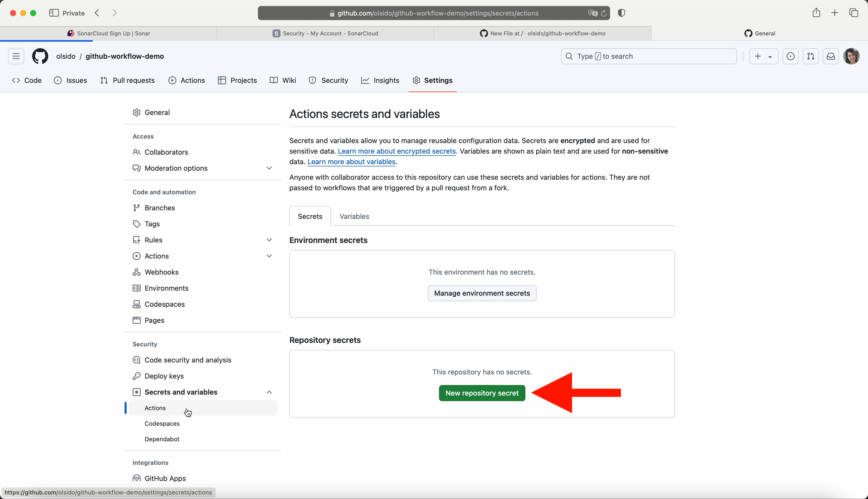
Task: Click Safari's privacy shield icon
Action: pos(622,13)
